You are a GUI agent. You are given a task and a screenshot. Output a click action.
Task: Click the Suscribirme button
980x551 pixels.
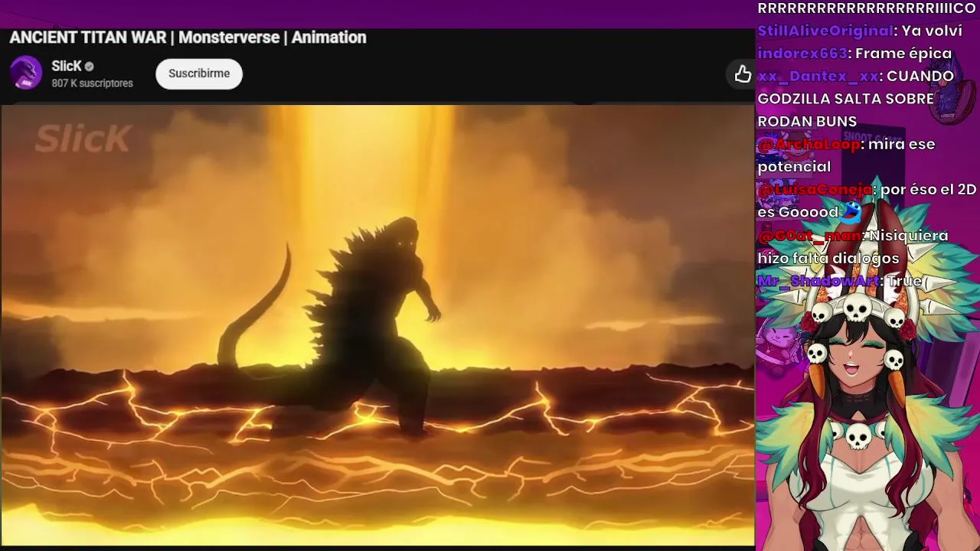[199, 73]
